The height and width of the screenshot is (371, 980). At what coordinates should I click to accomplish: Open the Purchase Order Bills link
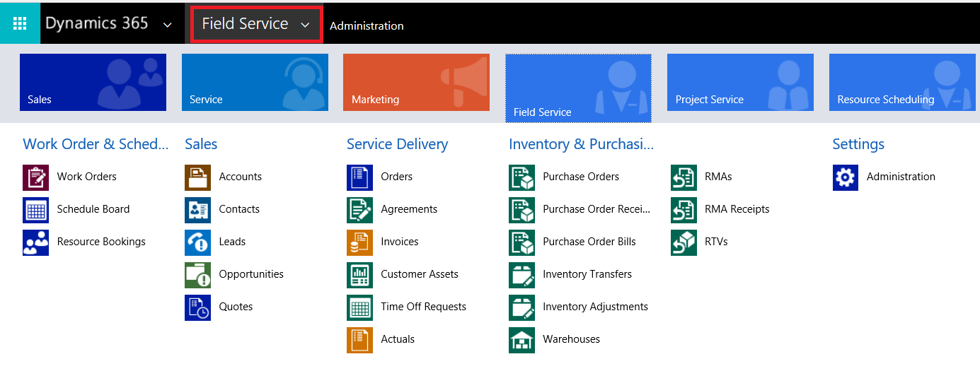589,242
